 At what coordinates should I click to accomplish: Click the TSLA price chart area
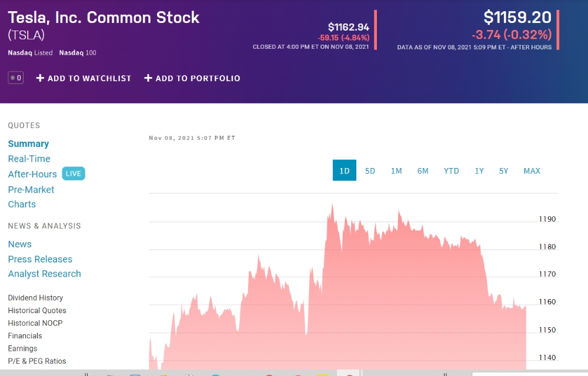(353, 294)
